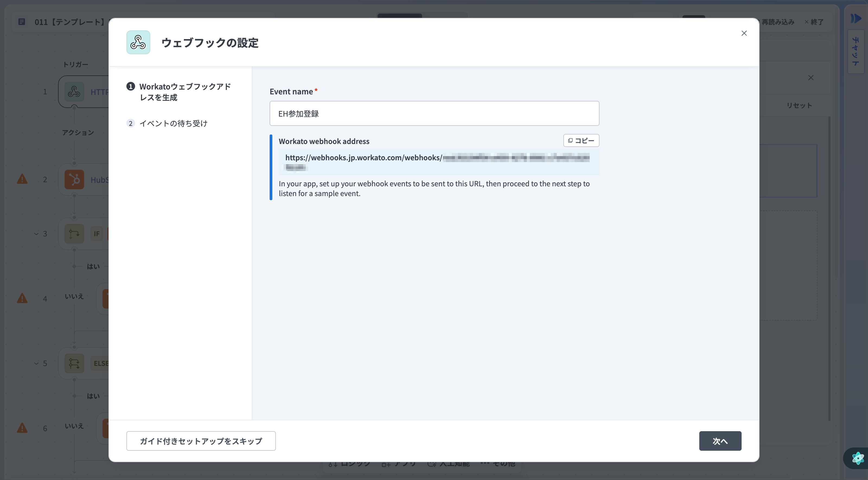Go to step 2 イベントの待ち受け
The height and width of the screenshot is (480, 868).
point(167,123)
